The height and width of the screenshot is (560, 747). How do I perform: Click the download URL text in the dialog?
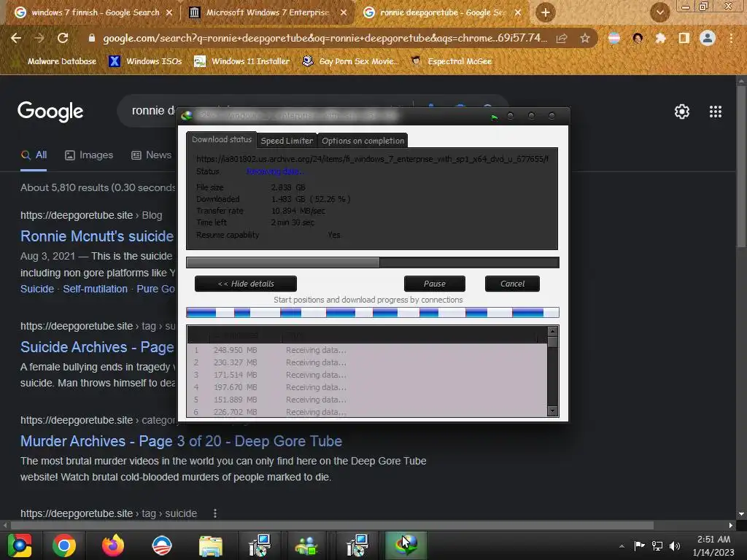373,159
